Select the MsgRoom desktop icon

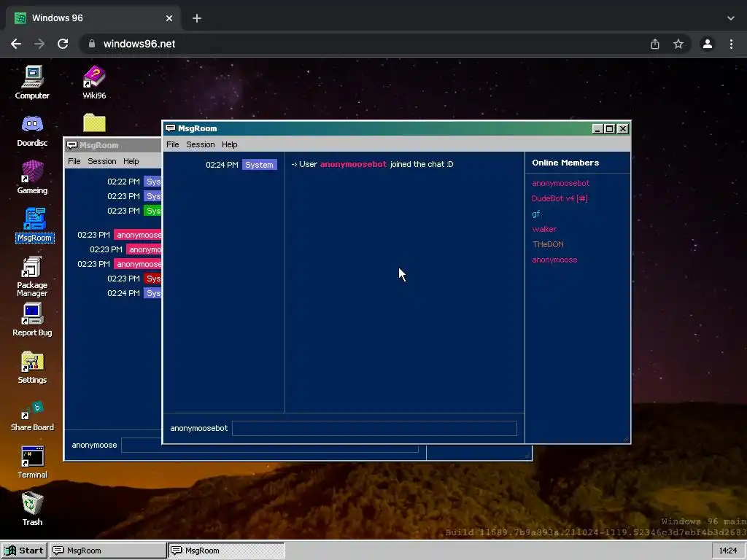pyautogui.click(x=34, y=225)
